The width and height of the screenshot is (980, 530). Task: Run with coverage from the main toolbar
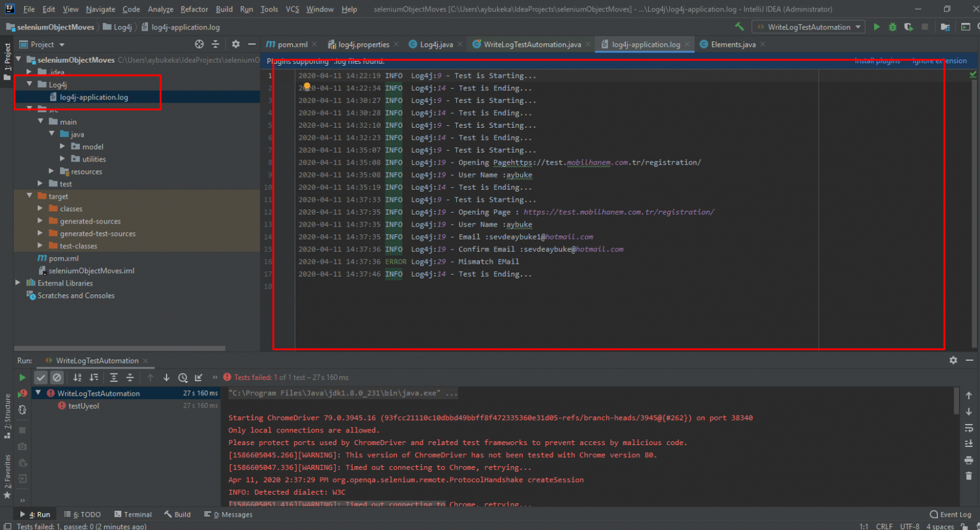pyautogui.click(x=909, y=27)
